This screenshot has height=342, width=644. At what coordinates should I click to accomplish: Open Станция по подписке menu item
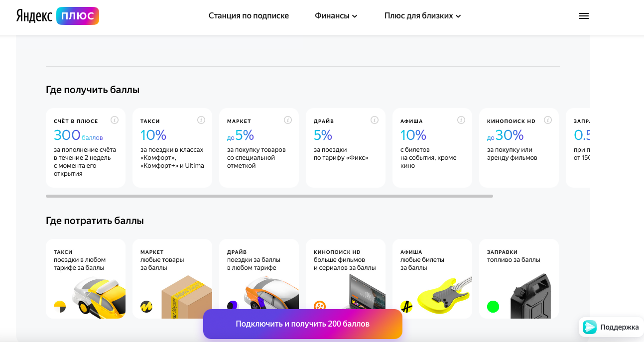[249, 16]
